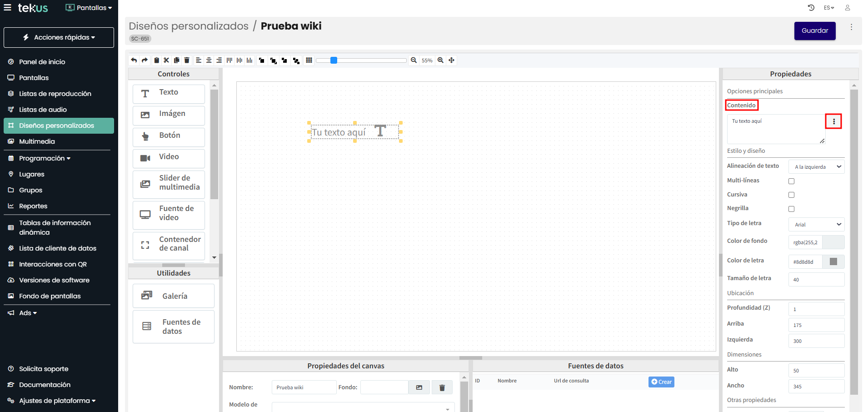The width and height of the screenshot is (868, 412).
Task: Click Crear in Fuentes de datos
Action: point(661,382)
